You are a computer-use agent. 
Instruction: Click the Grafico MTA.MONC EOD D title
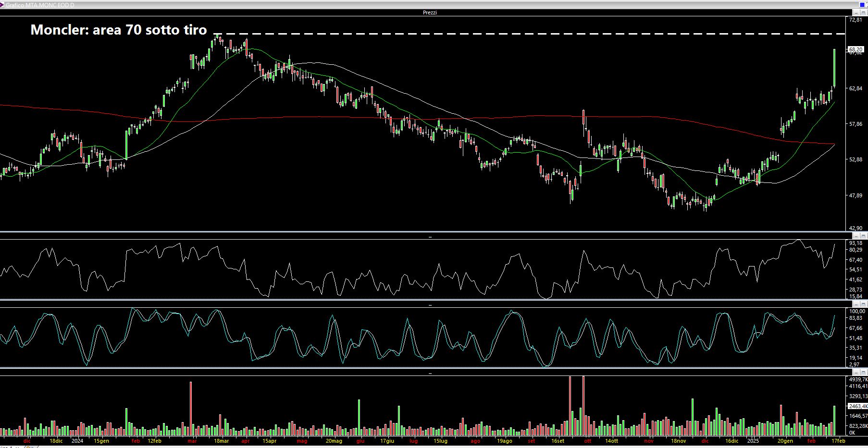tap(40, 5)
